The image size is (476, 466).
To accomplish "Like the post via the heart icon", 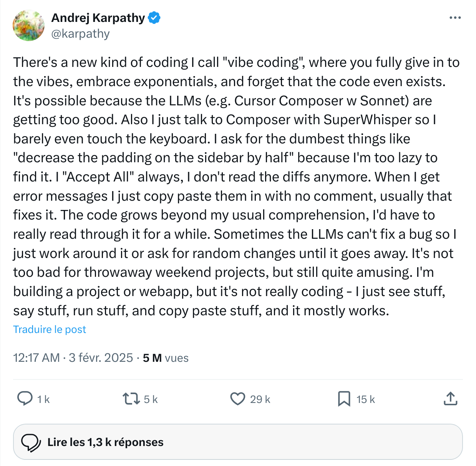I will (x=238, y=399).
